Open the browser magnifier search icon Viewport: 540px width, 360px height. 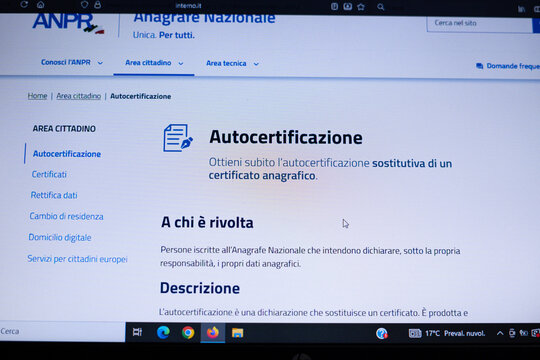(x=381, y=7)
